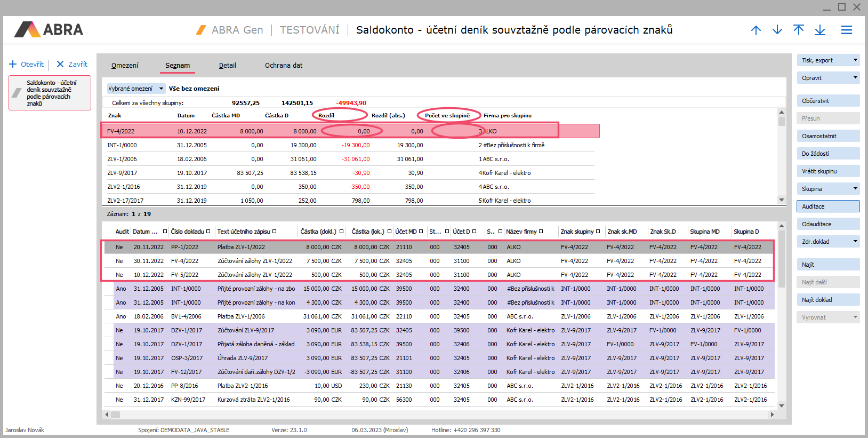This screenshot has height=438, width=868.
Task: Open the Vybrané omezení dropdown
Action: click(x=161, y=89)
